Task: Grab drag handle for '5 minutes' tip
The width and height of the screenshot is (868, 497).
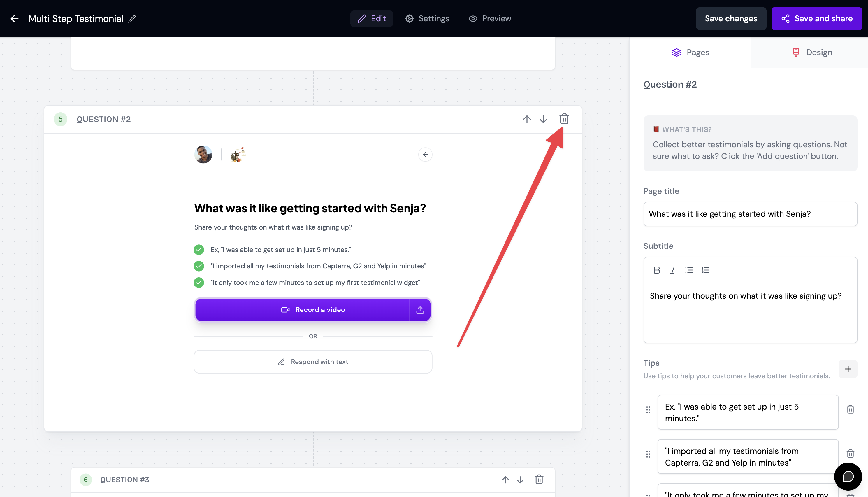Action: tap(648, 409)
